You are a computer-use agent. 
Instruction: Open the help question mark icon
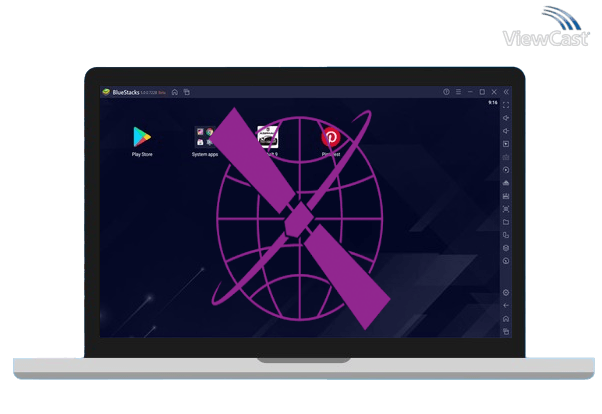pos(446,92)
